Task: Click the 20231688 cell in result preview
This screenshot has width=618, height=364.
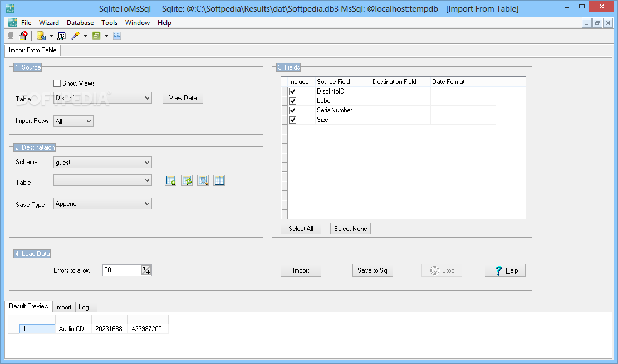Action: [110, 329]
